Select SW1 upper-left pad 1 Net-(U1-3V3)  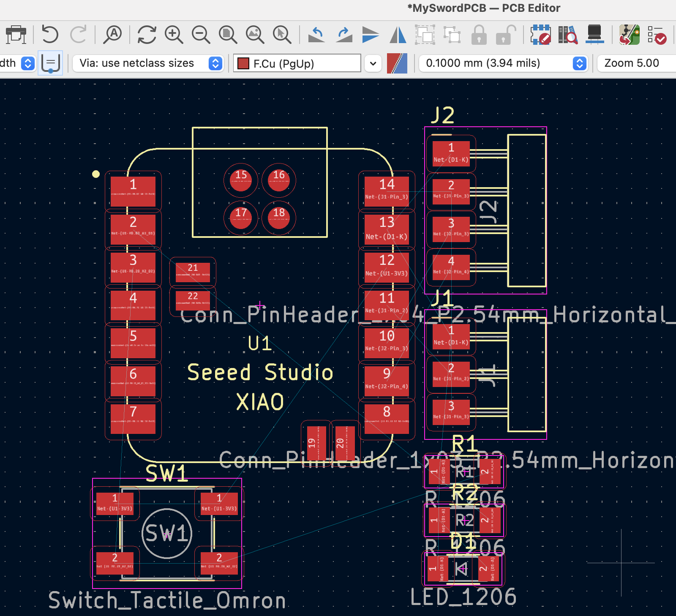115,504
